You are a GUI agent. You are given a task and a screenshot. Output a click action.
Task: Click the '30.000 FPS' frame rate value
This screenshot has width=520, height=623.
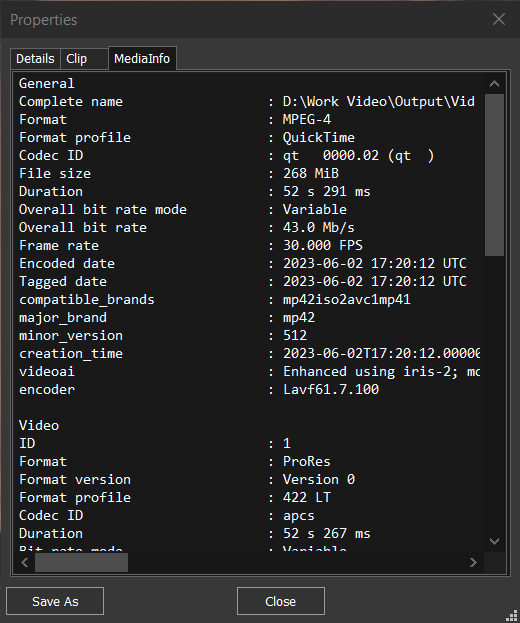(x=323, y=246)
